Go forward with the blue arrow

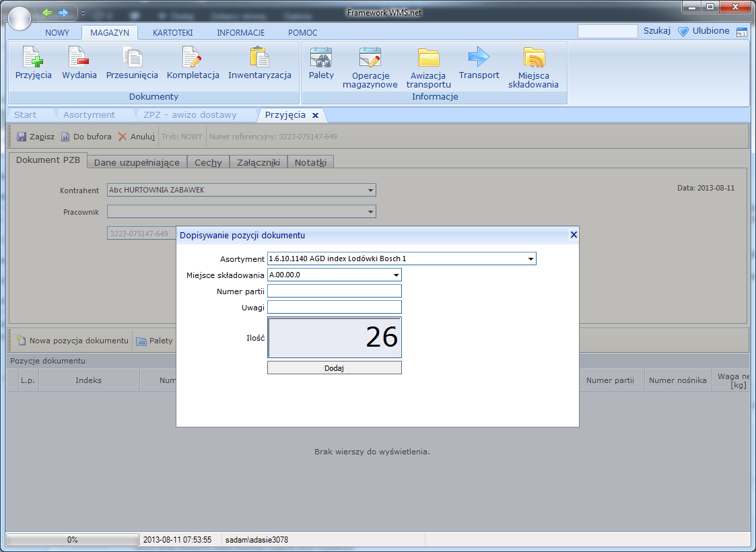[63, 13]
